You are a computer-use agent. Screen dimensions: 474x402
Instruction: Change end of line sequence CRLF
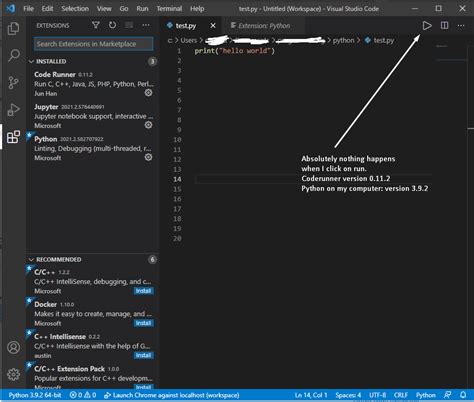pos(401,395)
